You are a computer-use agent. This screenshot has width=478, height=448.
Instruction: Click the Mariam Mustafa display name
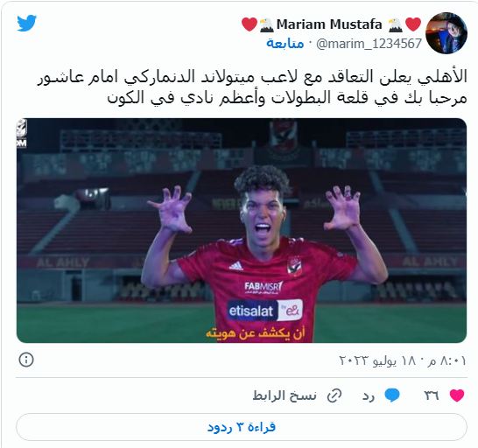pyautogui.click(x=329, y=24)
